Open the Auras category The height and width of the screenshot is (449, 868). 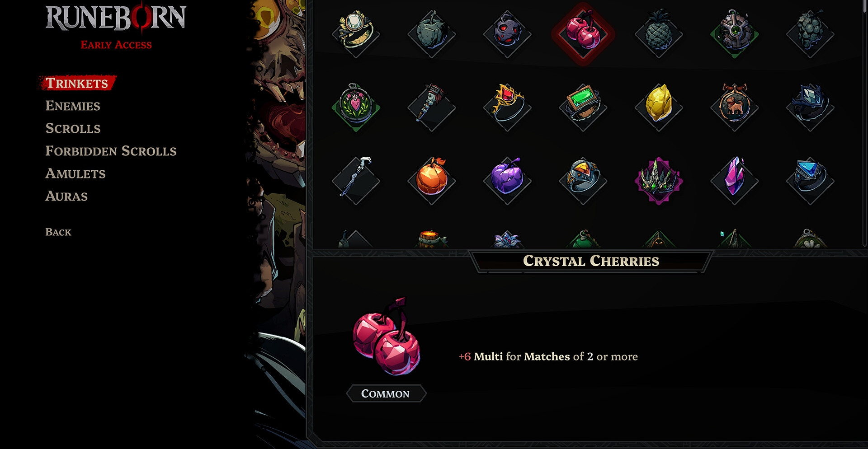pyautogui.click(x=66, y=196)
